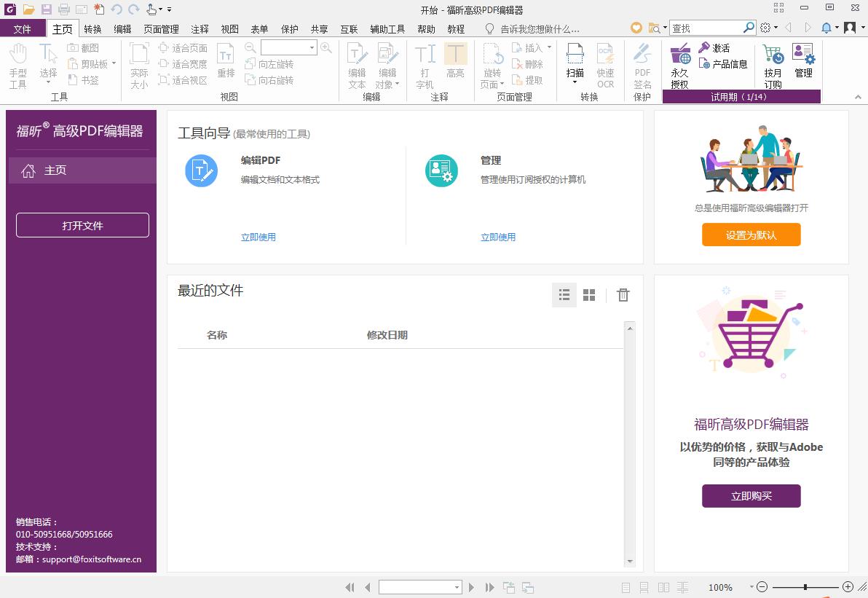Select the 手型工具 (Hand tool)
Viewport: 868px width, 598px height.
(17, 66)
